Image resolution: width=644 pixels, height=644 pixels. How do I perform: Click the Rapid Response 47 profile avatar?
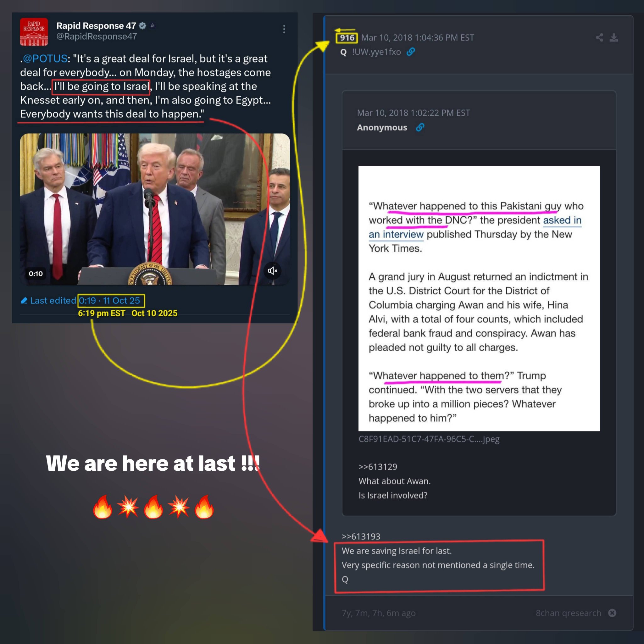(x=34, y=32)
